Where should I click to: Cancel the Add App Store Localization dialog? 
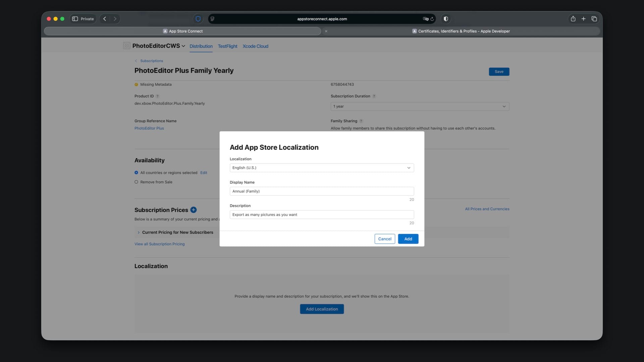tap(384, 239)
